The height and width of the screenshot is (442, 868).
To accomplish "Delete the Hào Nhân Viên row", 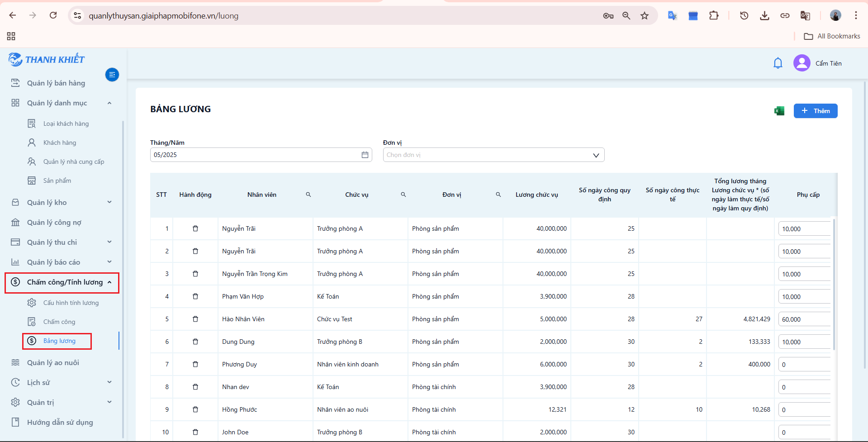I will (x=195, y=319).
